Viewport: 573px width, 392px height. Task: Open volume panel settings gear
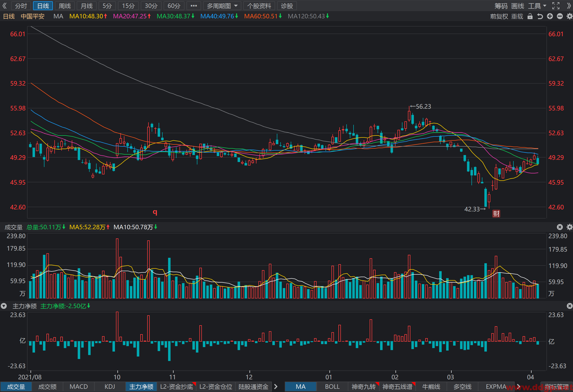[x=570, y=227]
